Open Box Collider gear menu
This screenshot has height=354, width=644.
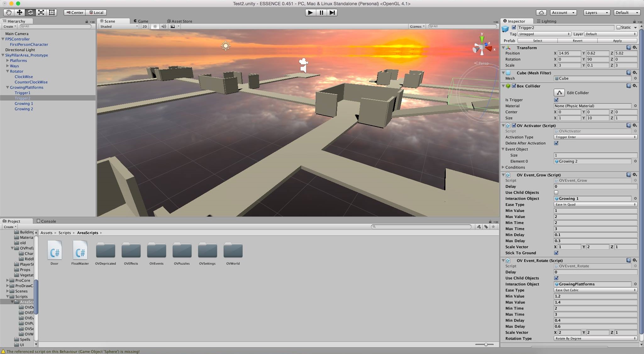coord(635,86)
